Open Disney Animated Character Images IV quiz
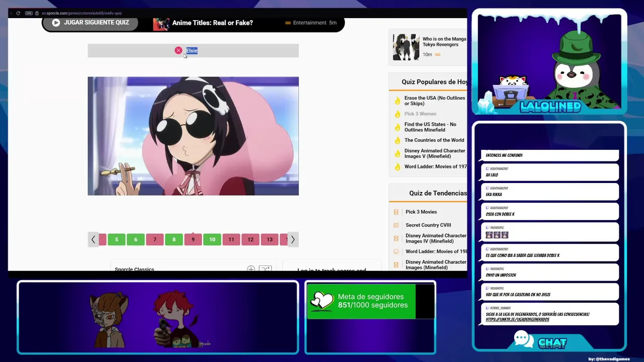644x362 pixels. click(x=436, y=238)
